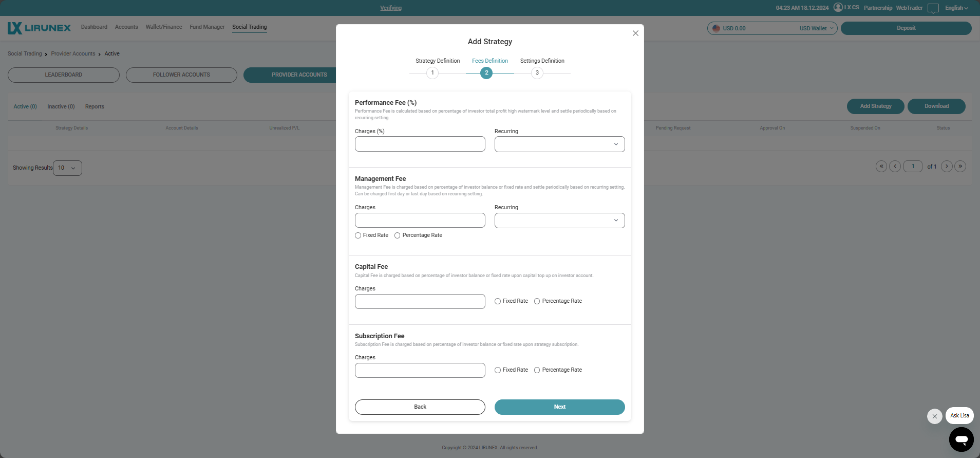The width and height of the screenshot is (980, 458).
Task: Open Performance Fee Recurring dropdown
Action: click(559, 144)
